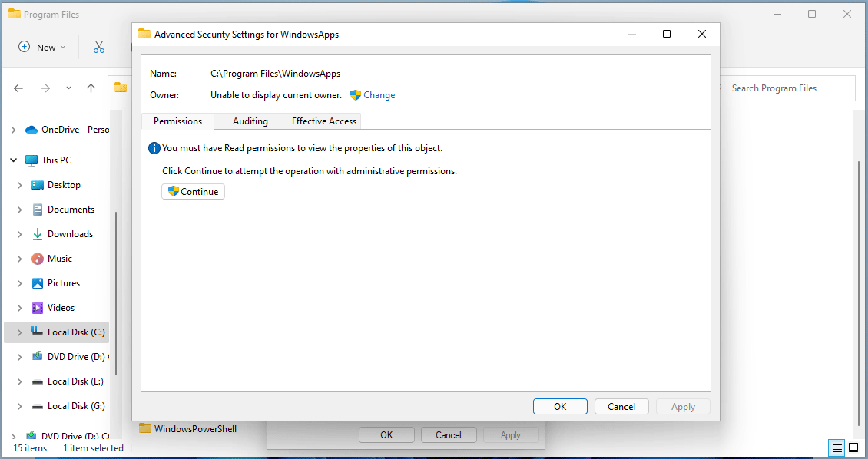The image size is (868, 459).
Task: Click the '1 item selected' status text
Action: click(93, 448)
